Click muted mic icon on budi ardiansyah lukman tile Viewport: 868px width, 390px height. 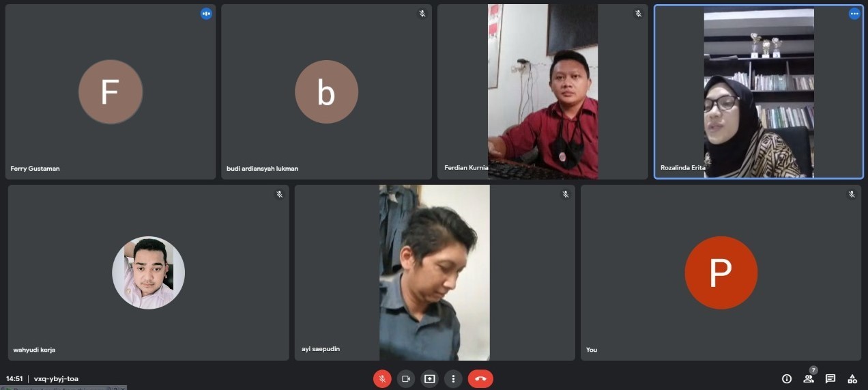(x=422, y=14)
